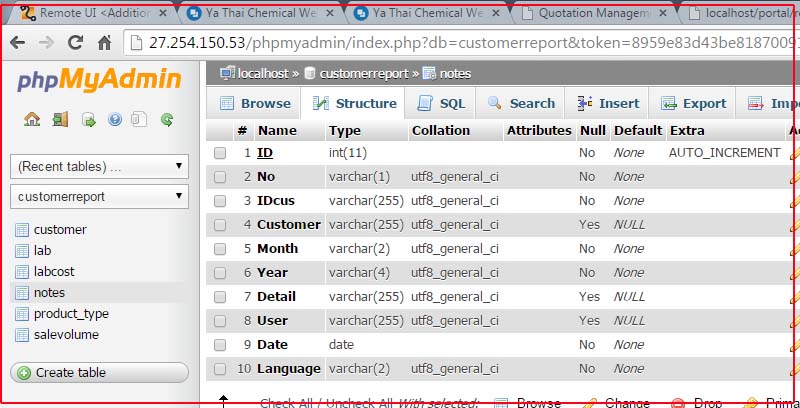Open the labcost table in sidebar
This screenshot has height=408, width=800.
pyautogui.click(x=54, y=272)
